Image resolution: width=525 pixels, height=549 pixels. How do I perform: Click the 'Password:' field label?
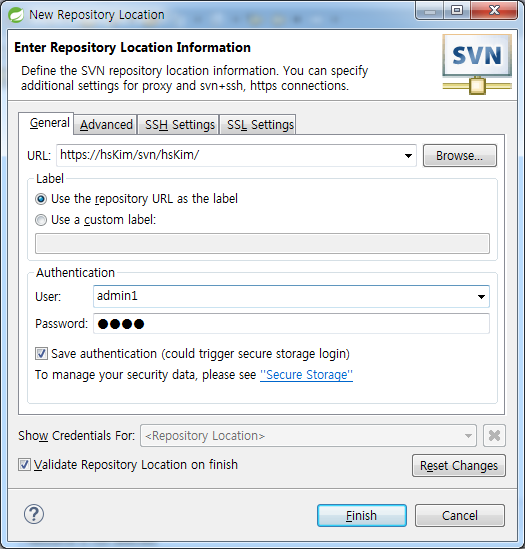pos(61,324)
